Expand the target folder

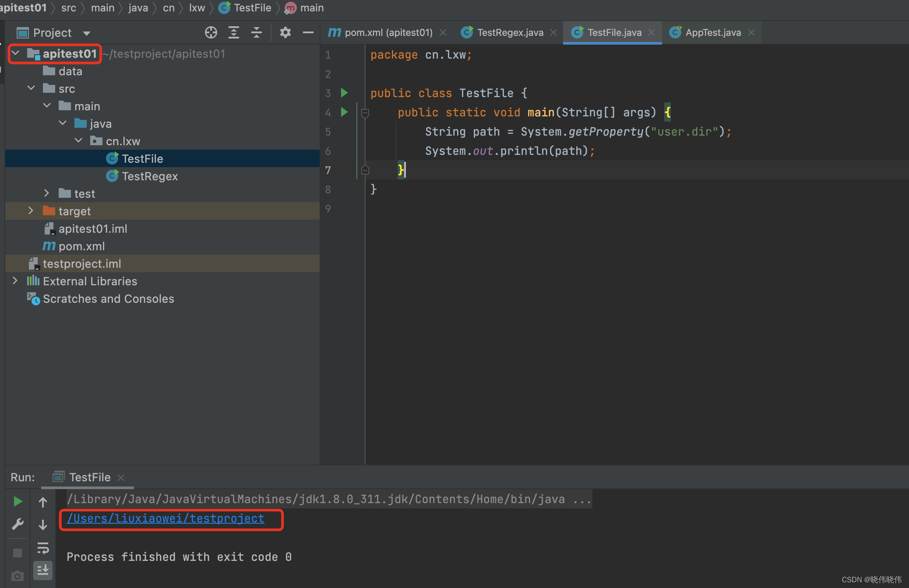tap(31, 211)
